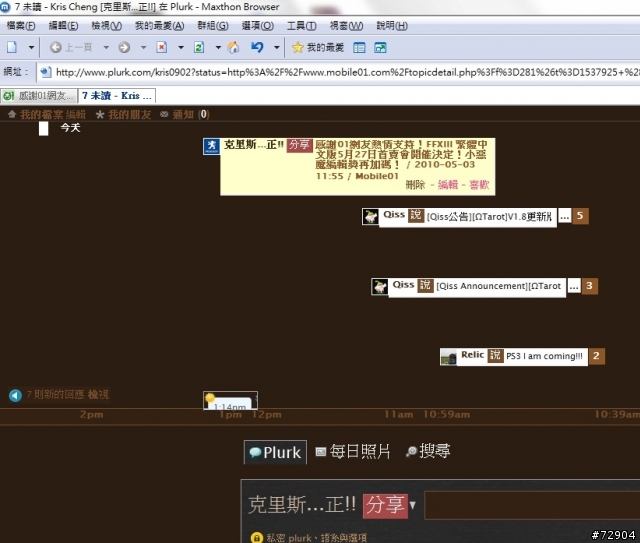640x543 pixels.
Task: Click the blue timeline back arrow icon
Action: pyautogui.click(x=15, y=395)
